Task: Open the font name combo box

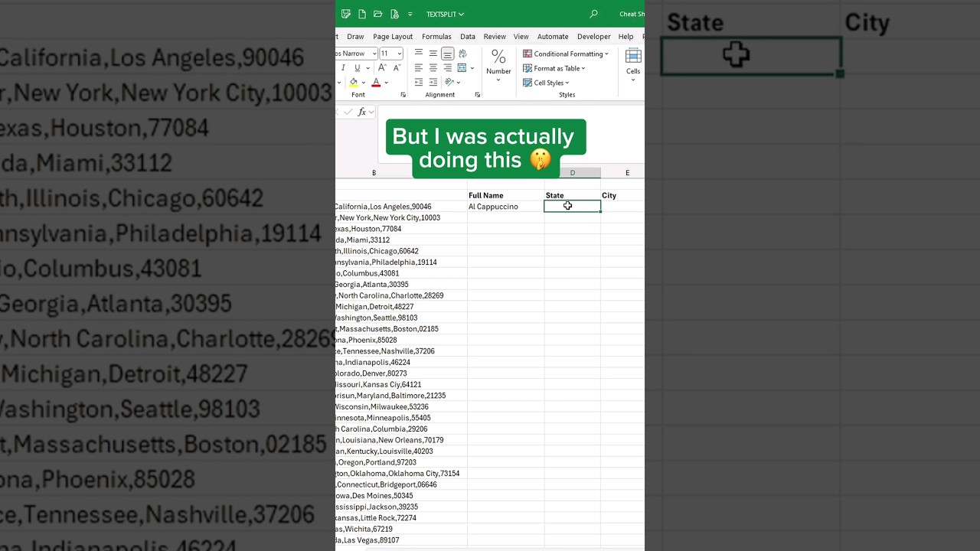Action: click(x=357, y=54)
